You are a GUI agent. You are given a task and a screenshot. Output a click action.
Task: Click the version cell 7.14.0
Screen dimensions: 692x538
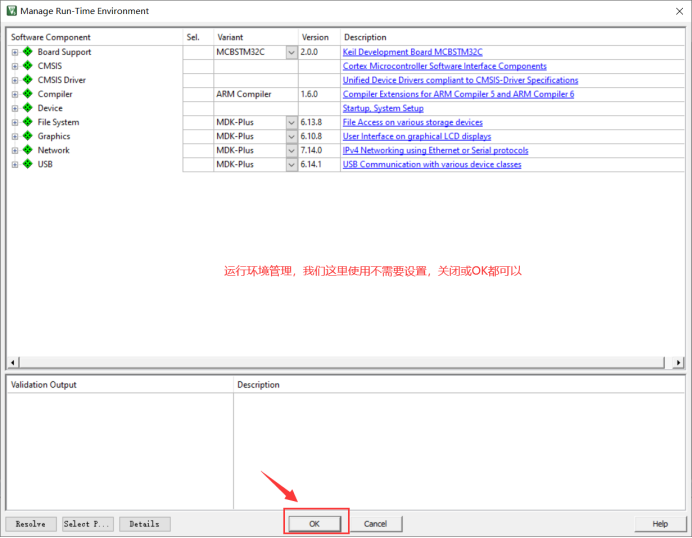[319, 150]
